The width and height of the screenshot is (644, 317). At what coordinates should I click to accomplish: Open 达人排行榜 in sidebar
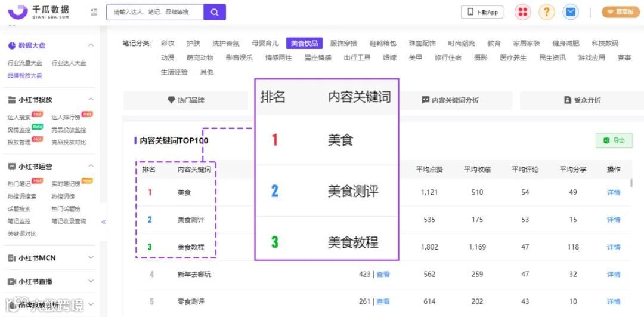pos(66,118)
